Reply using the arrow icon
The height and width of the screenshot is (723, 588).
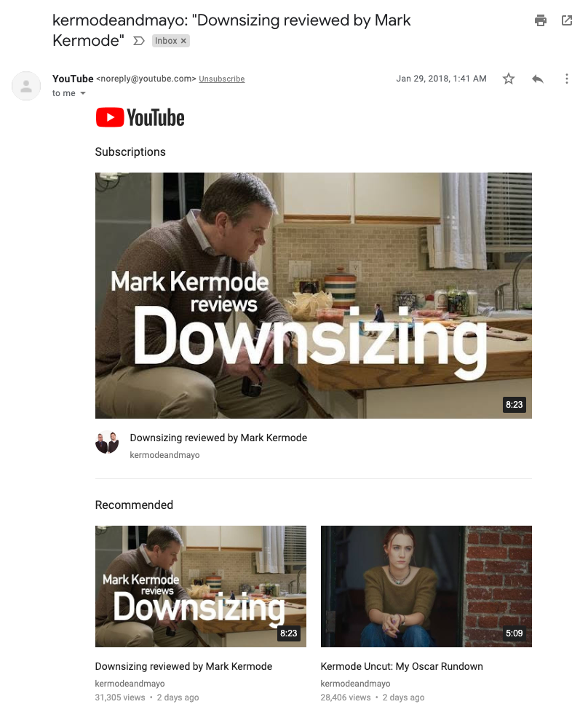pyautogui.click(x=538, y=79)
